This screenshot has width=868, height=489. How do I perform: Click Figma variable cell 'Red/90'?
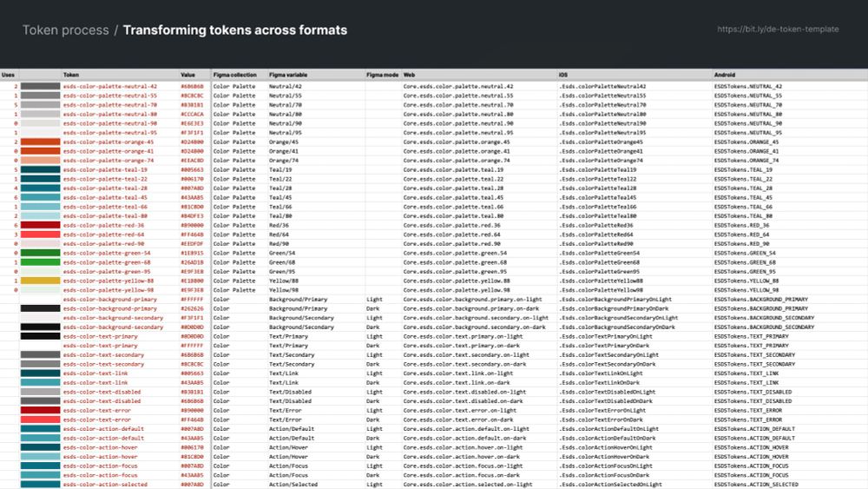click(x=279, y=244)
